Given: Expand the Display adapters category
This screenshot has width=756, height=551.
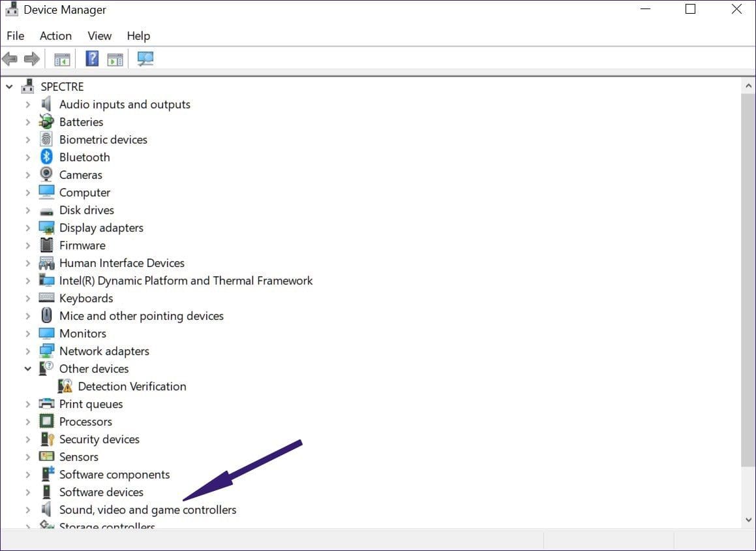Looking at the screenshot, I should click(x=28, y=228).
